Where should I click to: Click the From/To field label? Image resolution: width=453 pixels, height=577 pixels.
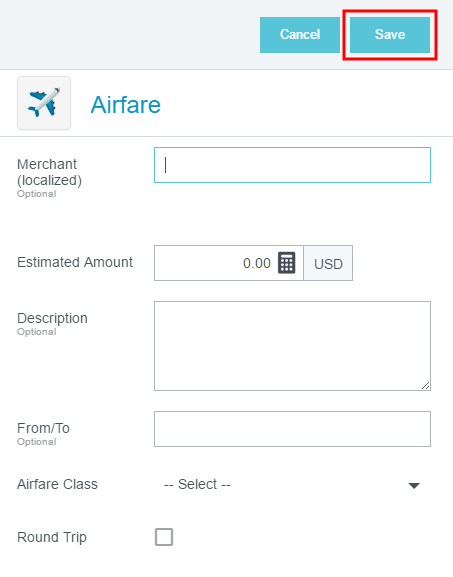point(43,428)
